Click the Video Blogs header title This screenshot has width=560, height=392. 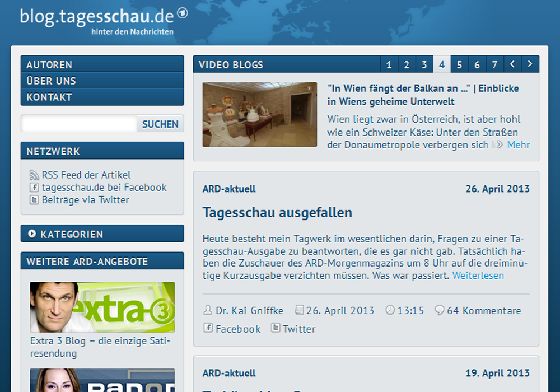231,64
